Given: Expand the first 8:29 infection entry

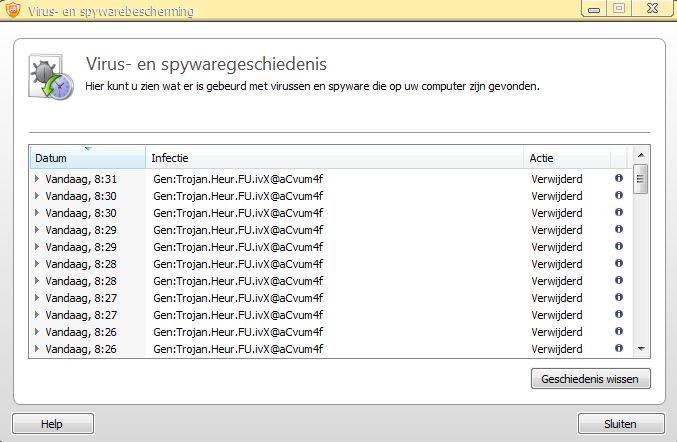Looking at the screenshot, I should [38, 230].
